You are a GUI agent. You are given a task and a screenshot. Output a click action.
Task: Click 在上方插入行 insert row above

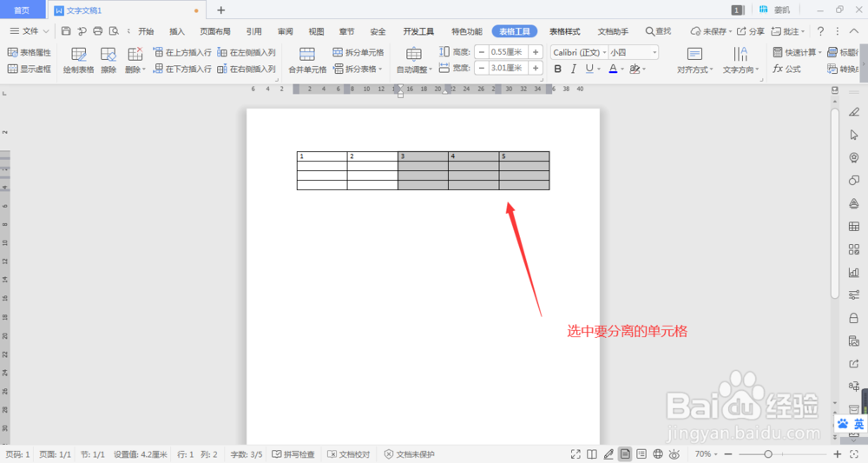tap(182, 52)
